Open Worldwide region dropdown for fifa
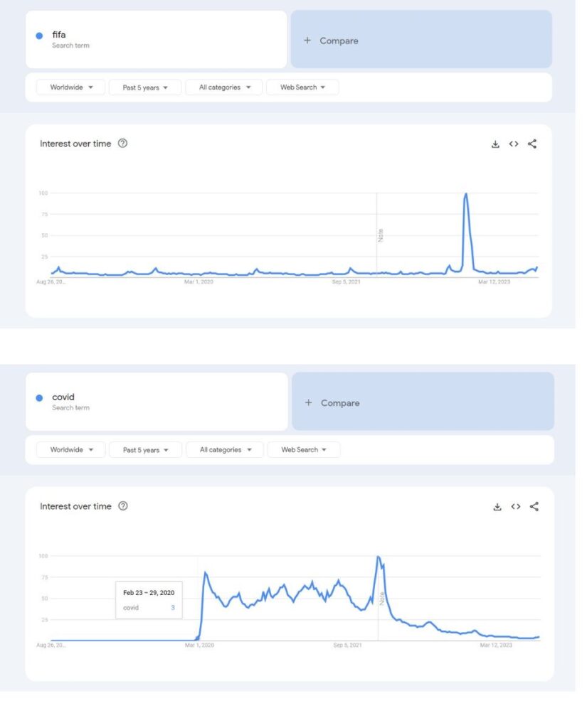The image size is (587, 728). point(71,87)
